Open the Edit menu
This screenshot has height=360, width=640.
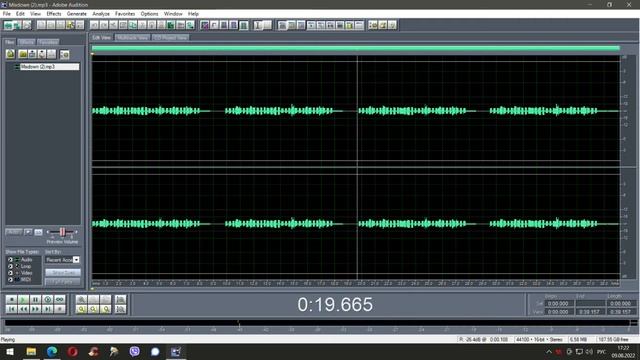(20, 13)
